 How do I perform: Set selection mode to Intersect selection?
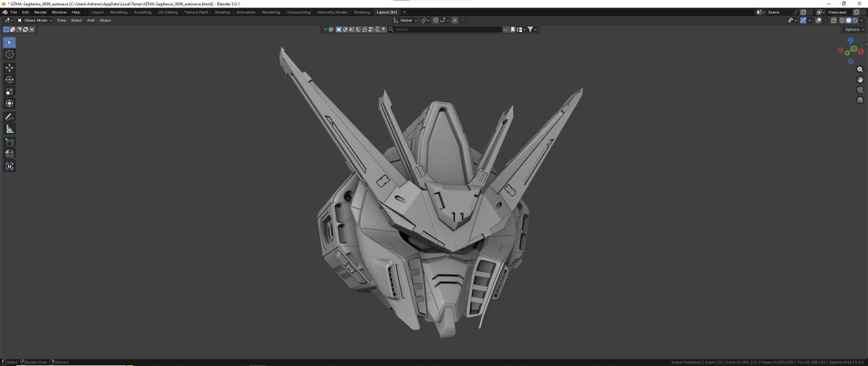click(x=32, y=30)
